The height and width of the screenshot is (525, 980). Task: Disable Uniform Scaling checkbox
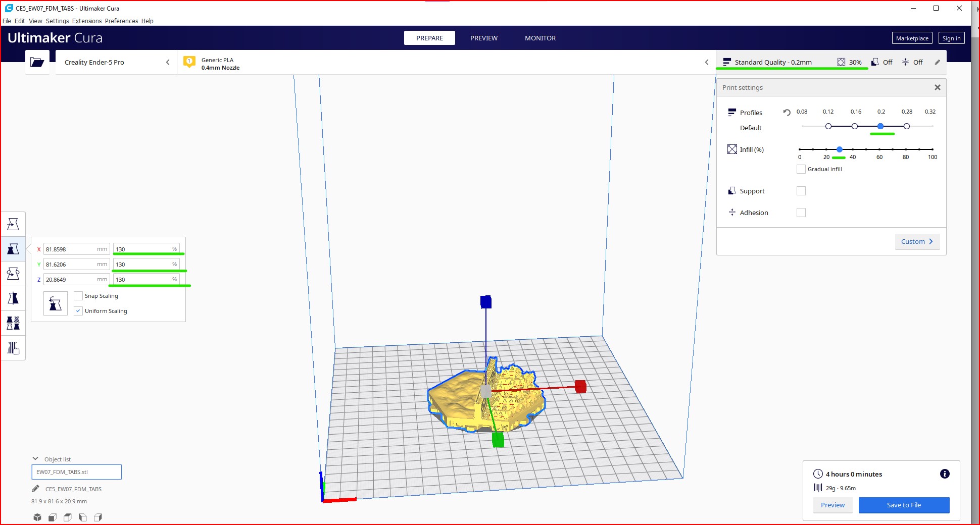coord(78,311)
